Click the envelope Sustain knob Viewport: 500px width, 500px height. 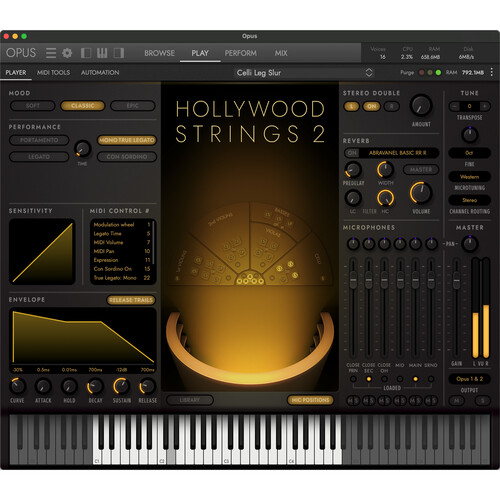click(x=121, y=386)
